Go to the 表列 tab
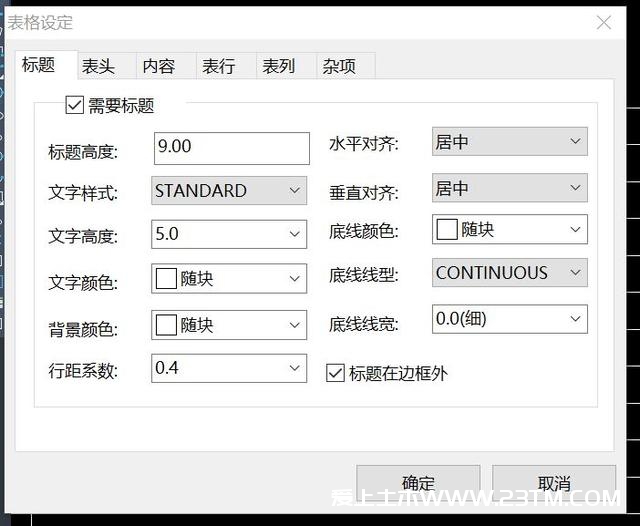Screen dimensions: 640x526 (286, 66)
